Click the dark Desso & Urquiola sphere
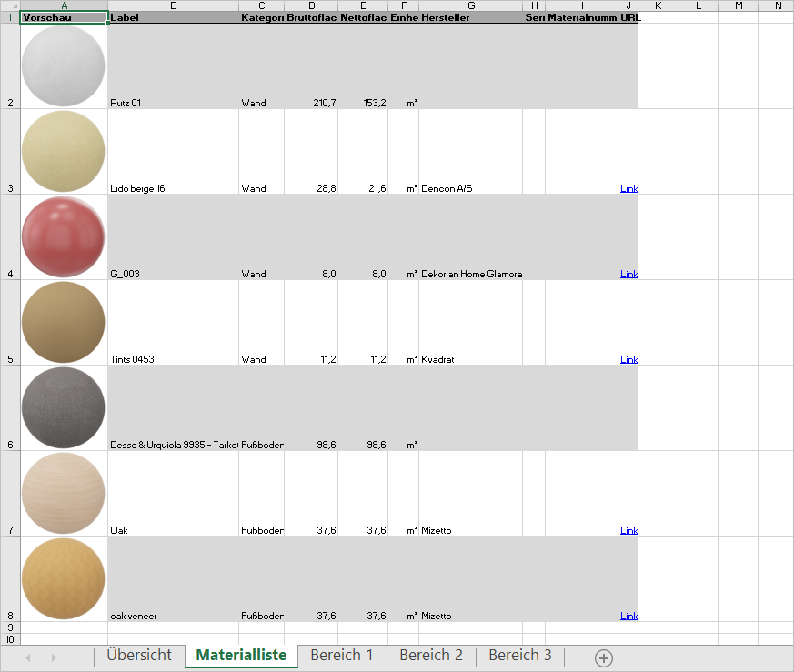 63,407
